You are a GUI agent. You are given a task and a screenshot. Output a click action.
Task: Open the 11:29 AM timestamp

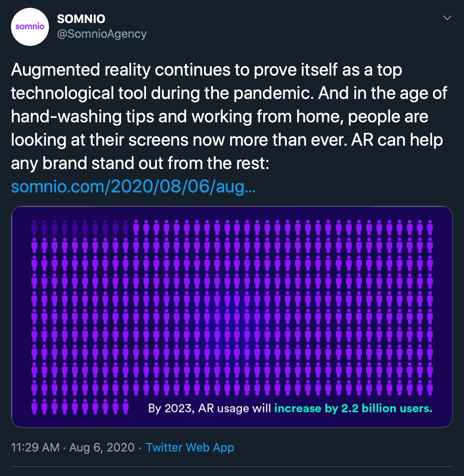click(x=35, y=447)
